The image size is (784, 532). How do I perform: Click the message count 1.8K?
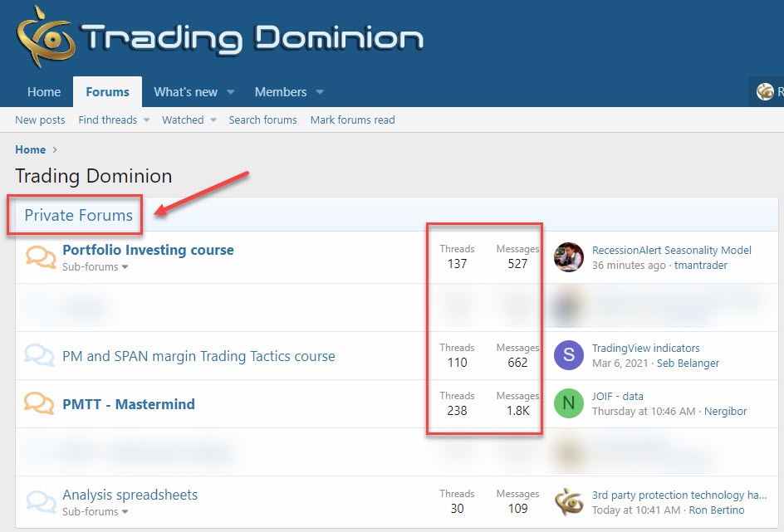pos(517,411)
